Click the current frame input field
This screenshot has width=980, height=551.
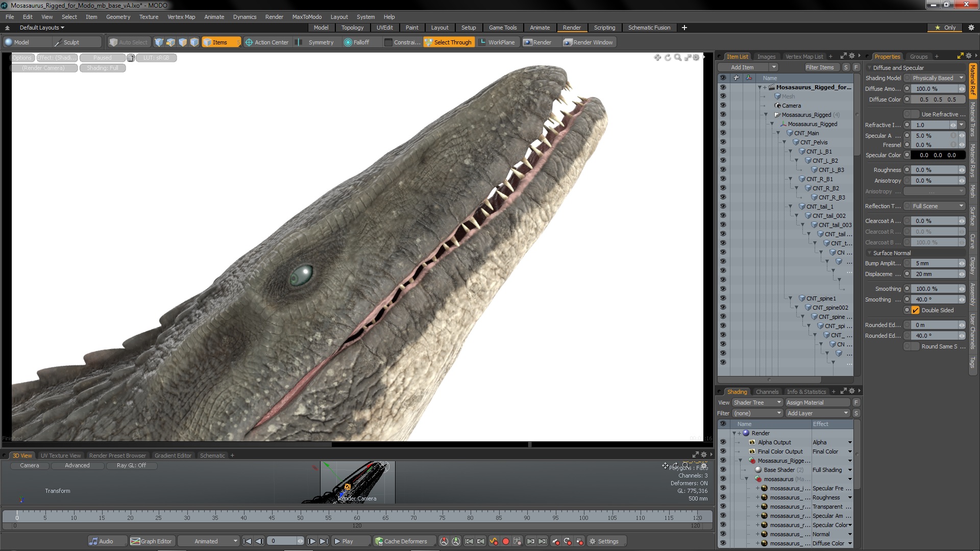pyautogui.click(x=283, y=541)
